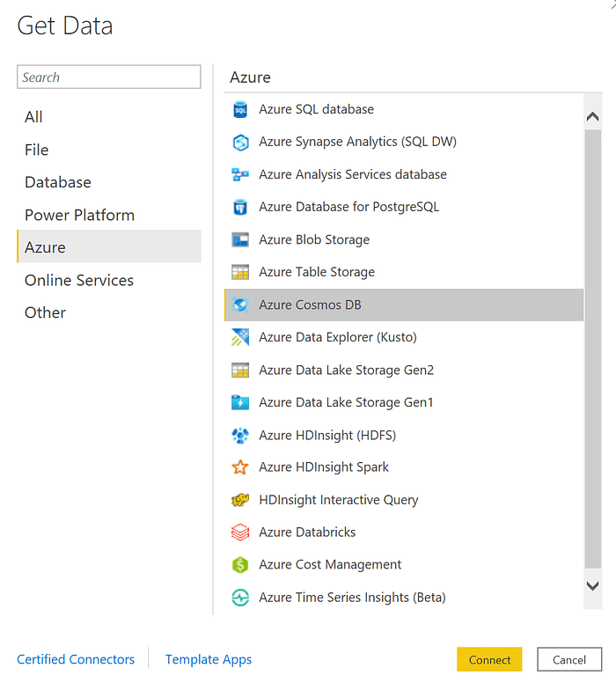Select the Azure HDInsight Spark star icon

[240, 467]
